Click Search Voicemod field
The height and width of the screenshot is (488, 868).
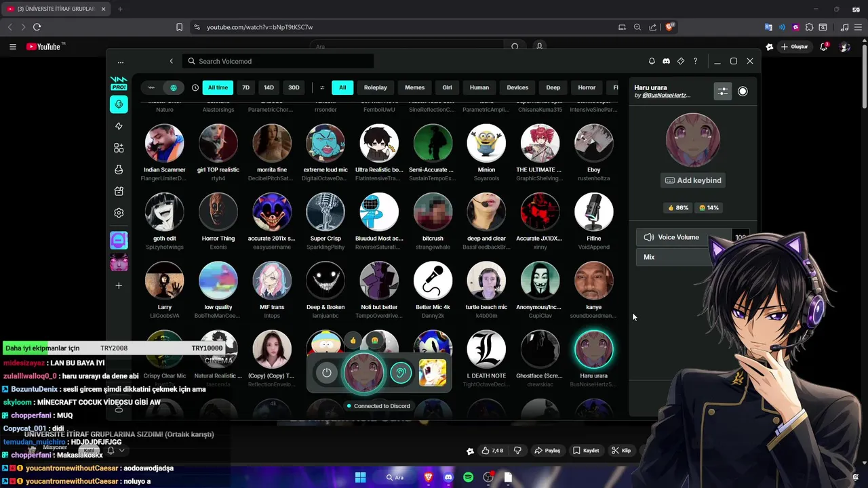click(x=279, y=61)
